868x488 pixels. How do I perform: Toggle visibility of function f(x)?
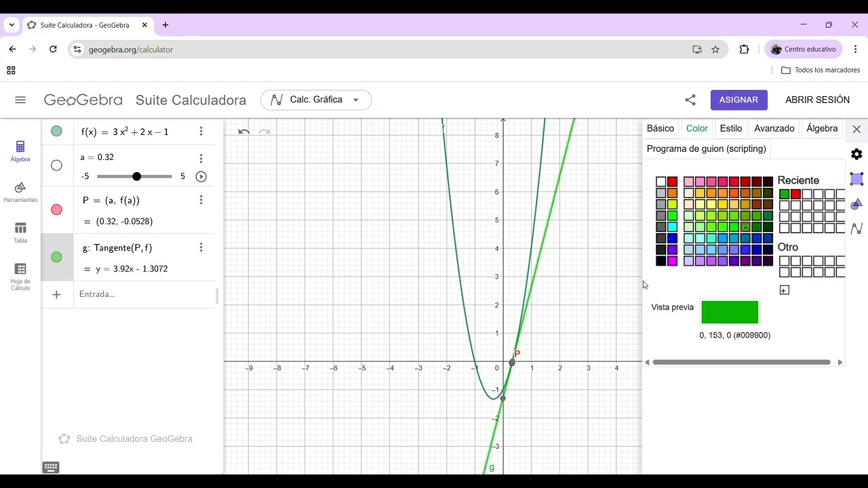pyautogui.click(x=56, y=131)
